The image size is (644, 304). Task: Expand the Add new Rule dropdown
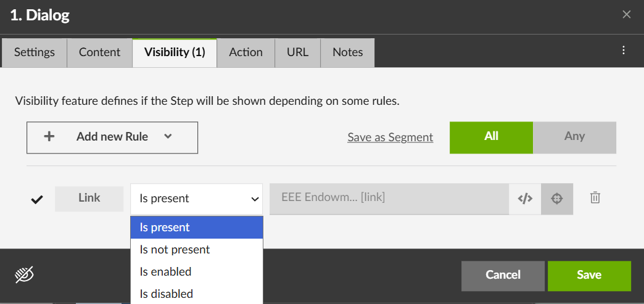[112, 137]
